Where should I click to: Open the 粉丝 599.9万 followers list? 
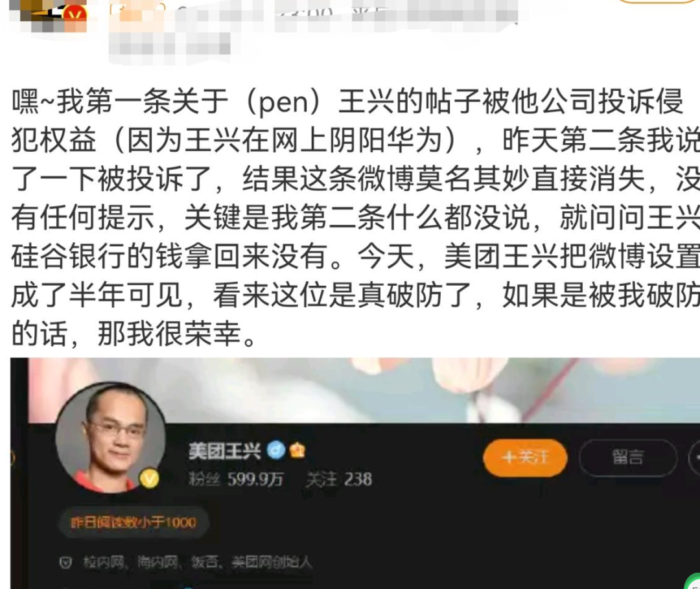[x=236, y=479]
